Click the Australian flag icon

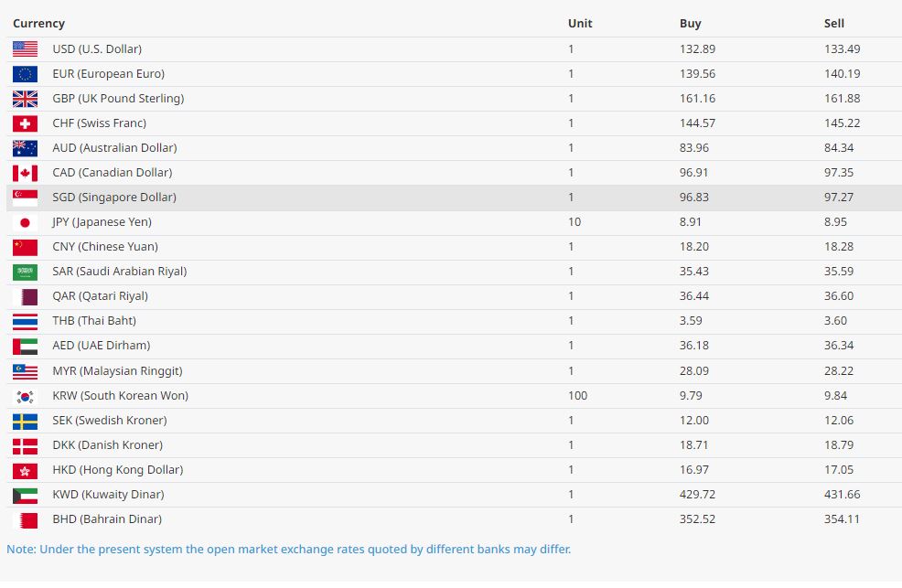click(x=25, y=148)
